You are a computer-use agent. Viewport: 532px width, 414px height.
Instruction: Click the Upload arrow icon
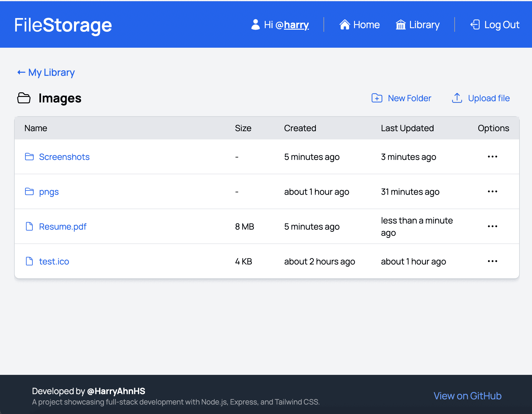(x=457, y=98)
